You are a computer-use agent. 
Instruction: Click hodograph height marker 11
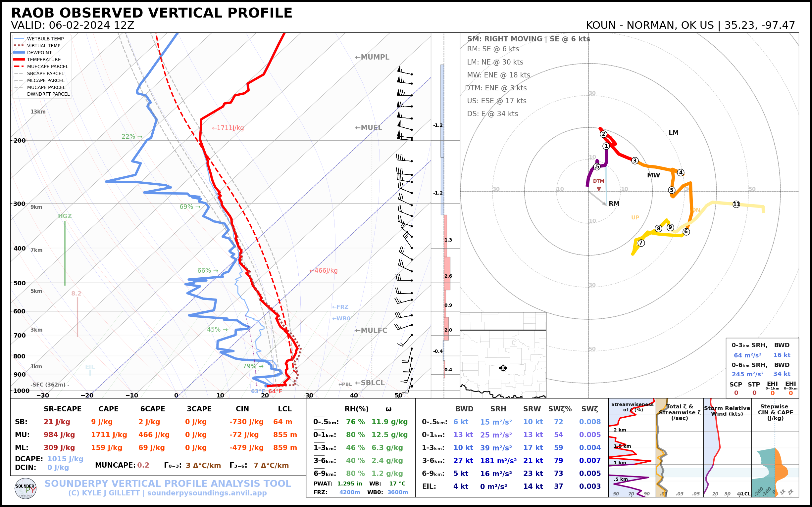(x=736, y=204)
